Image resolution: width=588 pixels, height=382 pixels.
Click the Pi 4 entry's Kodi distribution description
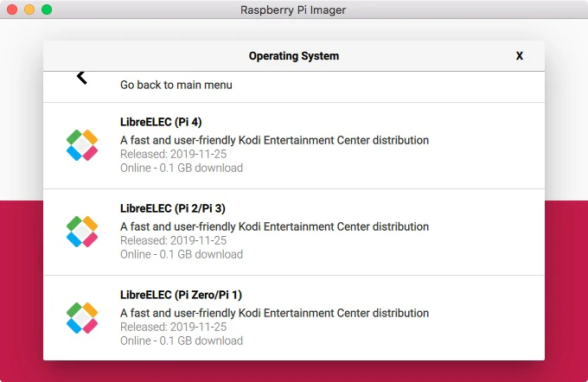274,140
